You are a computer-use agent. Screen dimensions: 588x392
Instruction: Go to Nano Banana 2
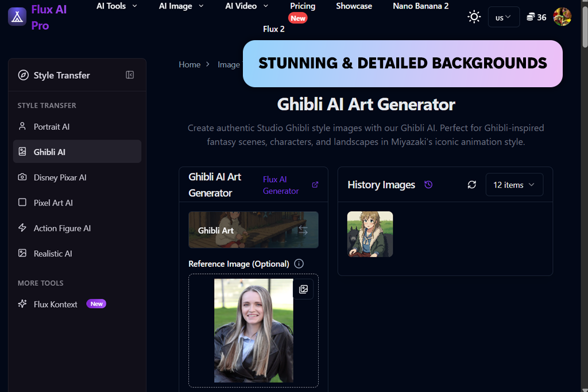point(421,6)
